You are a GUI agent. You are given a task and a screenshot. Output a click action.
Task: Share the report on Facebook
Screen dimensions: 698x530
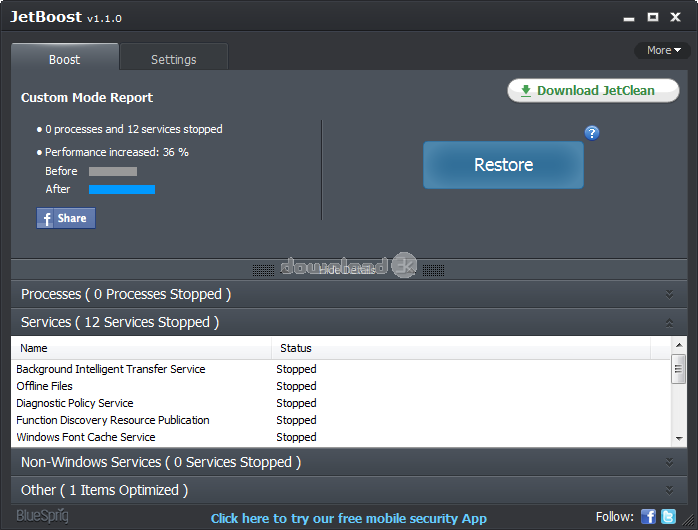point(66,218)
